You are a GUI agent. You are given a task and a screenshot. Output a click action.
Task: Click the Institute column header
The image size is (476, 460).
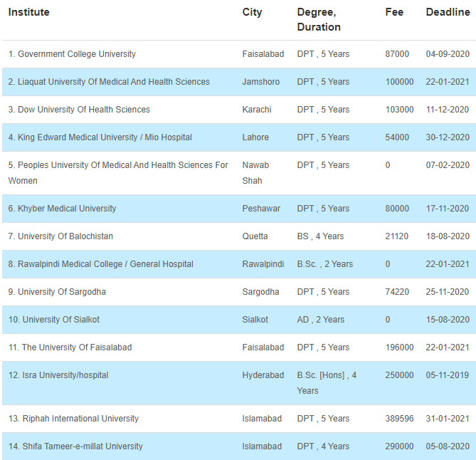point(29,12)
